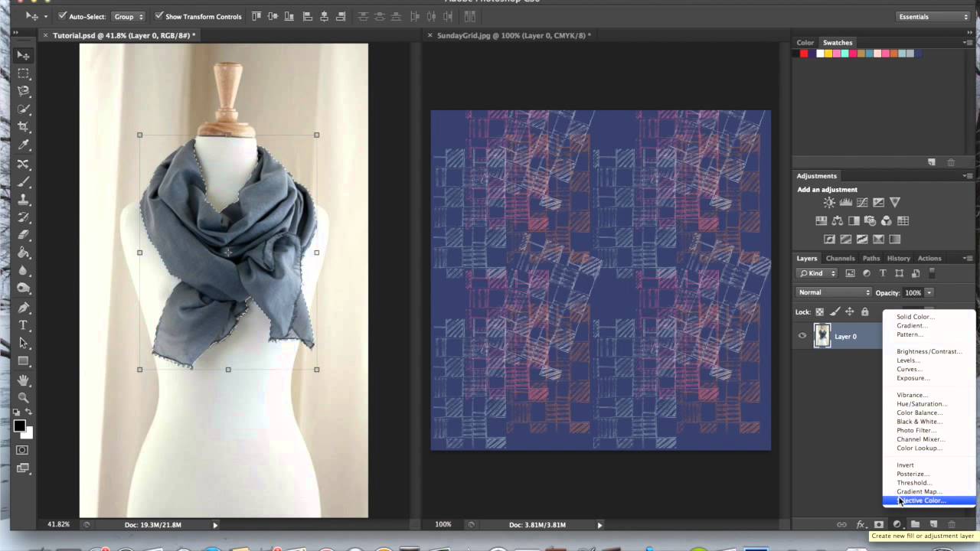Screen dimensions: 980x551
Task: Open the Adjustments panel menu
Action: click(x=968, y=176)
